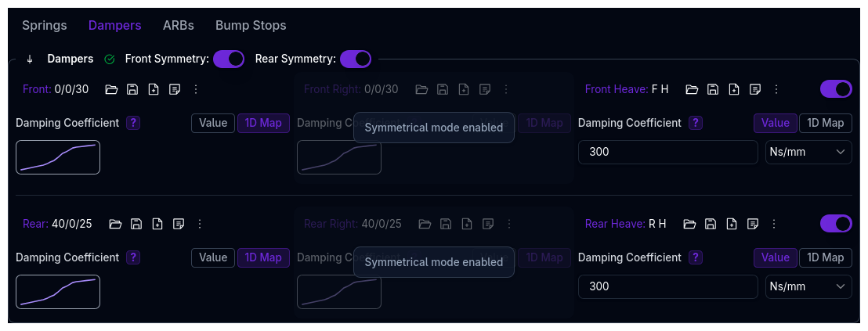Click the Front Heave damping value field
868x331 pixels.
click(667, 152)
